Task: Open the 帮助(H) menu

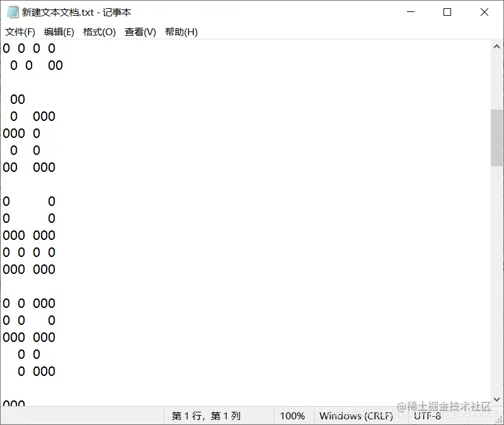Action: click(181, 32)
